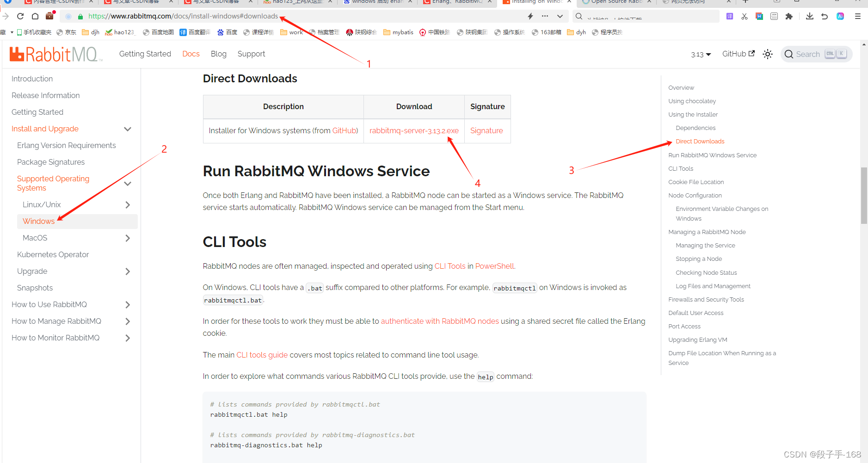
Task: Jump to Port Access in contents
Action: coord(684,327)
